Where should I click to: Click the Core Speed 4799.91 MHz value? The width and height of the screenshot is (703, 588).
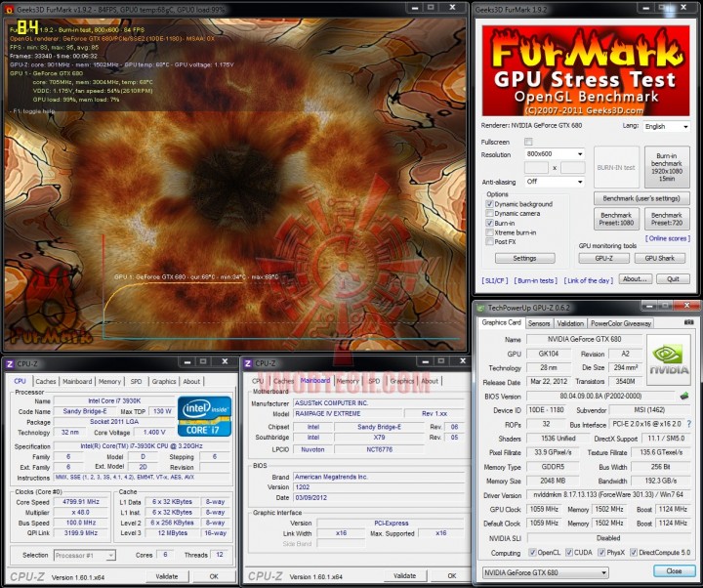click(81, 502)
